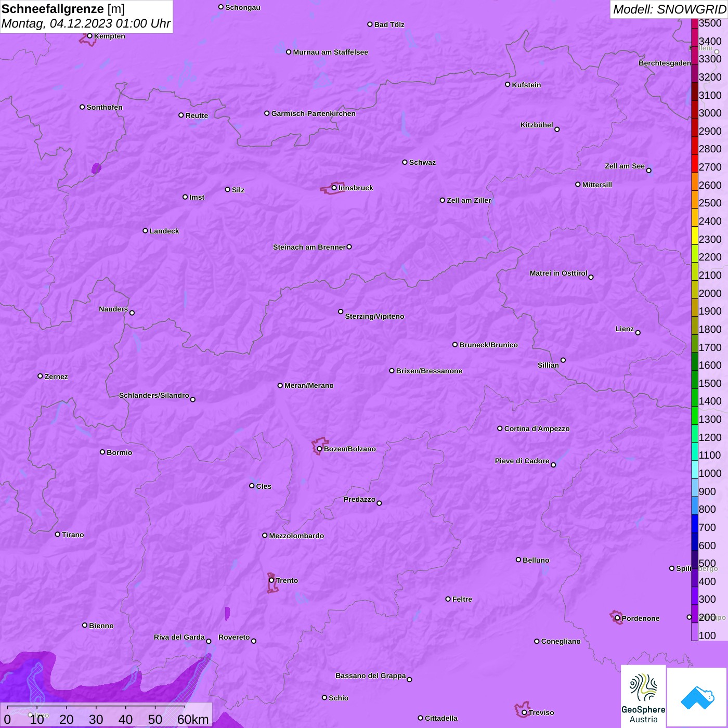
Task: Click the Pieve di Cadore label
Action: point(522,461)
